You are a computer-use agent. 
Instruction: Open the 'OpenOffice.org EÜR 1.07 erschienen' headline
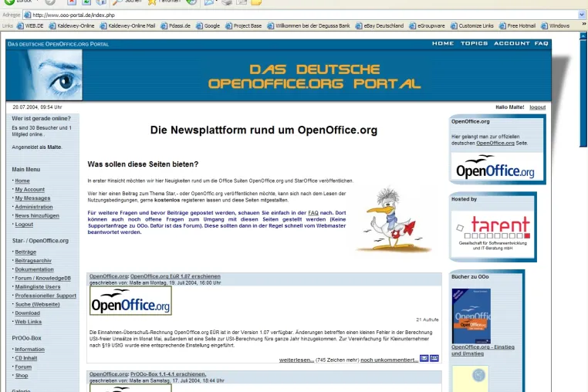point(175,276)
